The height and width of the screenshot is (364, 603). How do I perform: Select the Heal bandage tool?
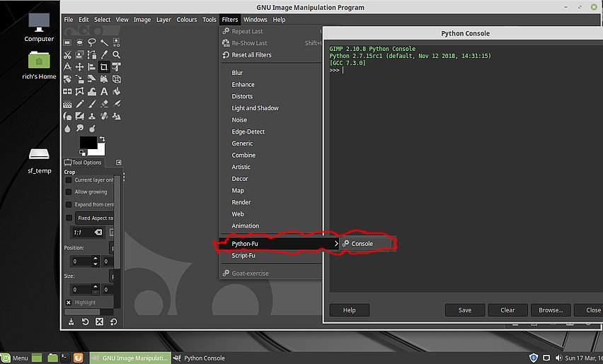[104, 116]
